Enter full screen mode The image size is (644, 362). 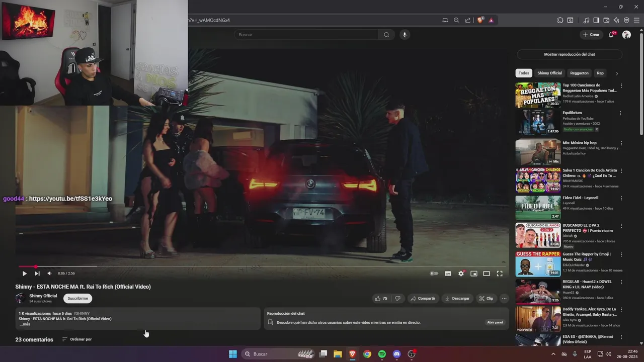[500, 274]
